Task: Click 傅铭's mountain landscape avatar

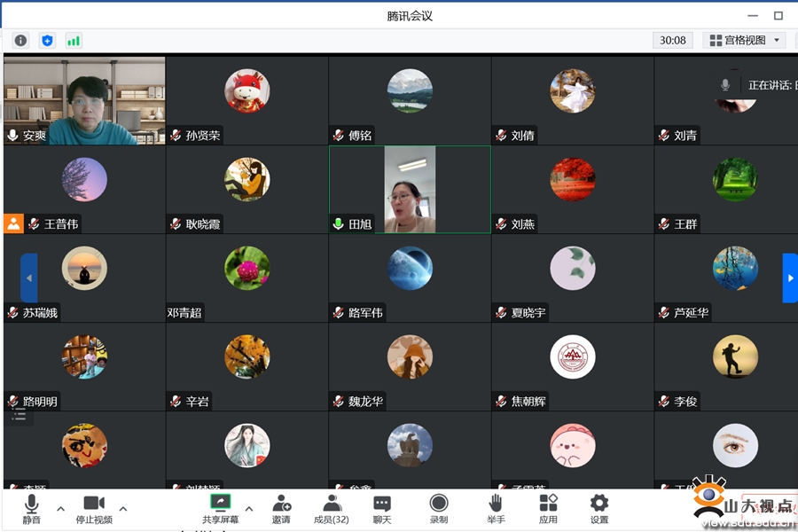Action: click(410, 90)
